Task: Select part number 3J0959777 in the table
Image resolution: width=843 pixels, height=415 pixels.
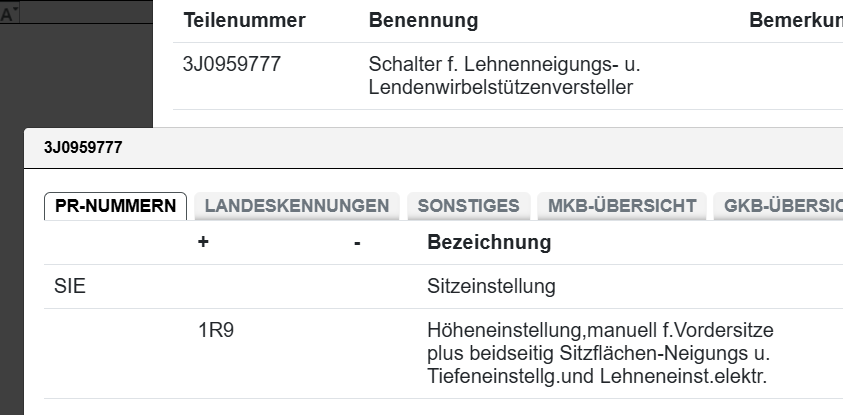Action: pyautogui.click(x=232, y=65)
